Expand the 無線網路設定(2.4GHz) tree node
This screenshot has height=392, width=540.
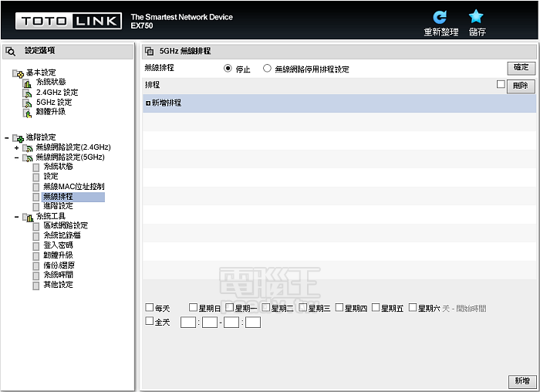pos(16,147)
